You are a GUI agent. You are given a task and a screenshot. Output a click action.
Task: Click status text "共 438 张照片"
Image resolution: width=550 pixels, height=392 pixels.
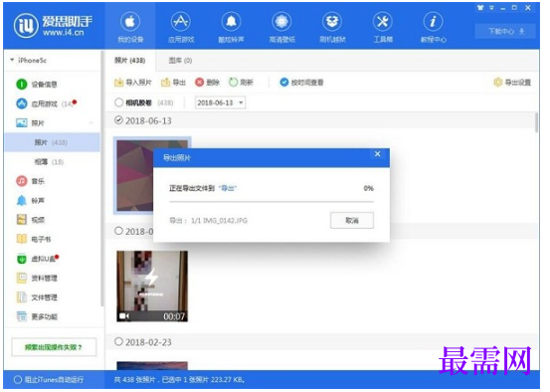(134, 380)
